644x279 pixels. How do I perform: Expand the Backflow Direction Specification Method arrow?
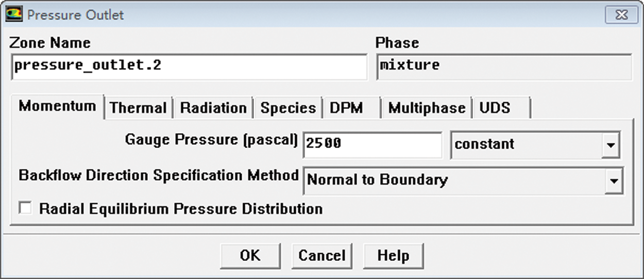(613, 180)
